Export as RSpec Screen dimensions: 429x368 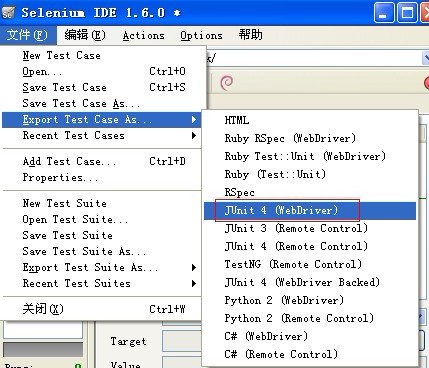pos(310,192)
